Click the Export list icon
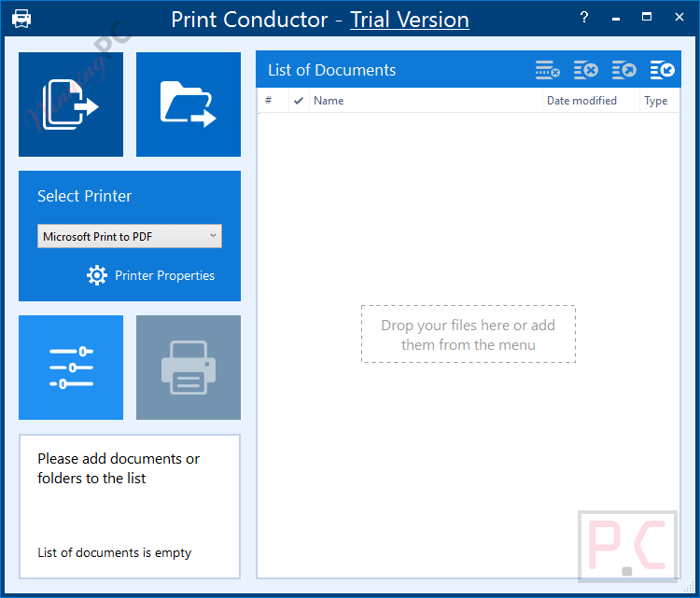 click(x=624, y=70)
